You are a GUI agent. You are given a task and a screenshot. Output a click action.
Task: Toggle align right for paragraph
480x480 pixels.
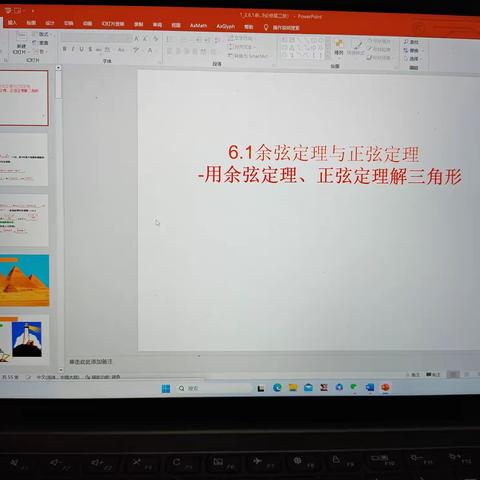(x=187, y=51)
